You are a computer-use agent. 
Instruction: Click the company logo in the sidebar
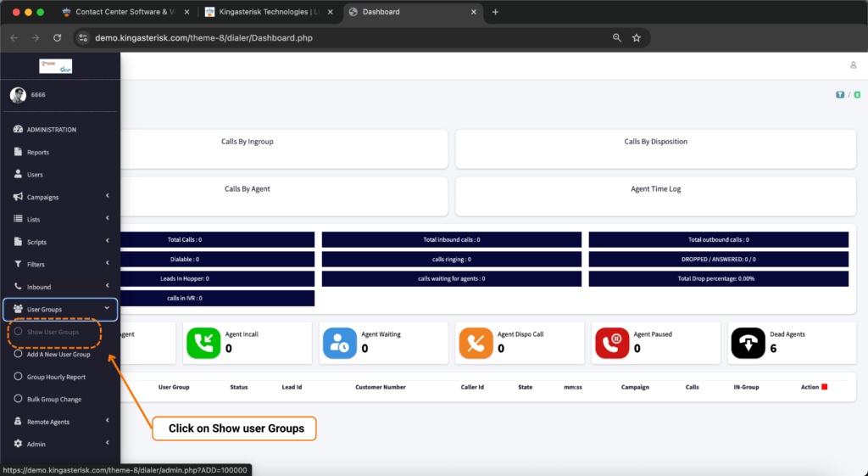tap(55, 66)
